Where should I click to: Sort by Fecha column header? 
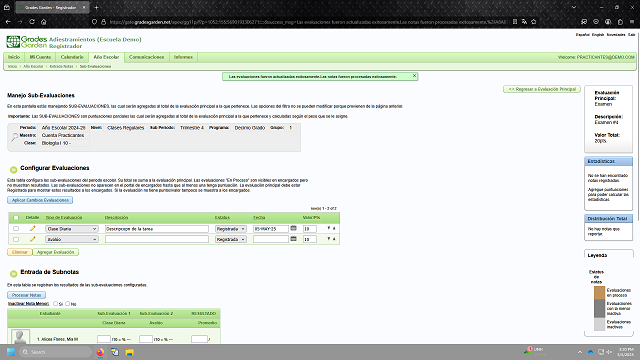(259, 218)
